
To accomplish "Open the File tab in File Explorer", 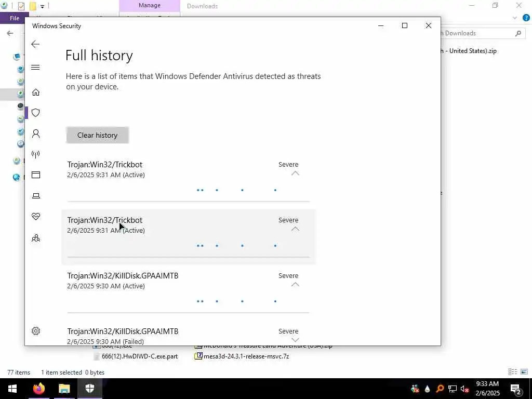I will click(14, 18).
